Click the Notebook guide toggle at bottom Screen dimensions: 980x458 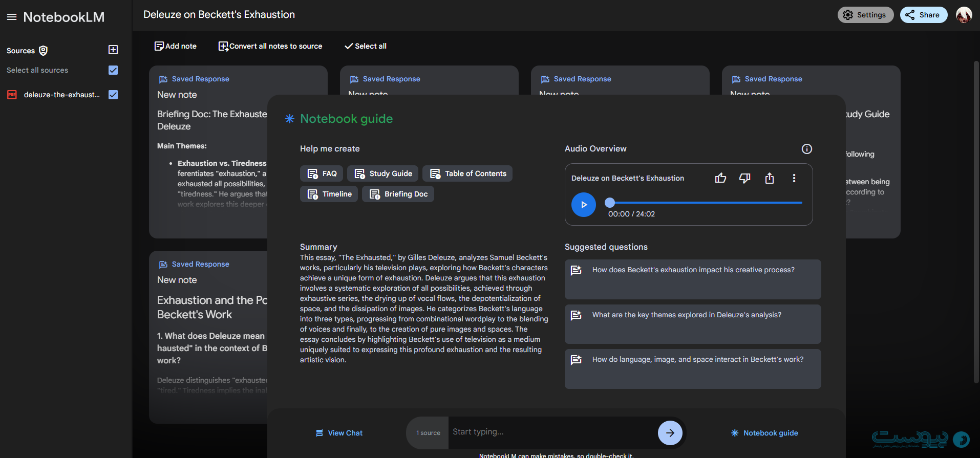764,433
